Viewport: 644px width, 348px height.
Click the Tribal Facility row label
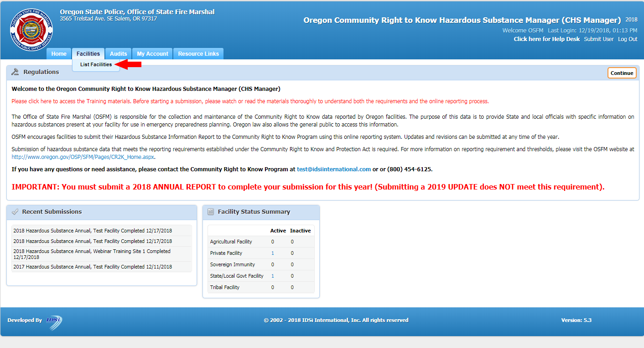[x=224, y=287]
